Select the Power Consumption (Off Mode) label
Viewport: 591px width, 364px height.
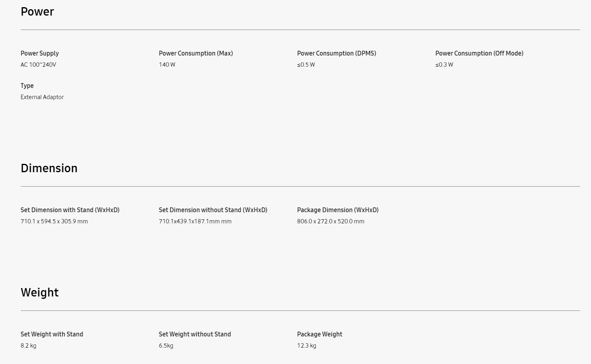(479, 53)
